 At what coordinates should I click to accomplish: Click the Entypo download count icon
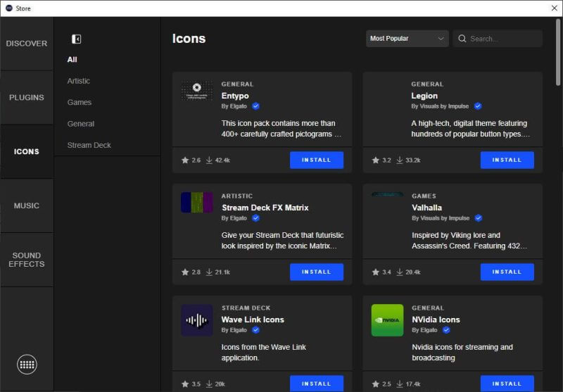[209, 160]
